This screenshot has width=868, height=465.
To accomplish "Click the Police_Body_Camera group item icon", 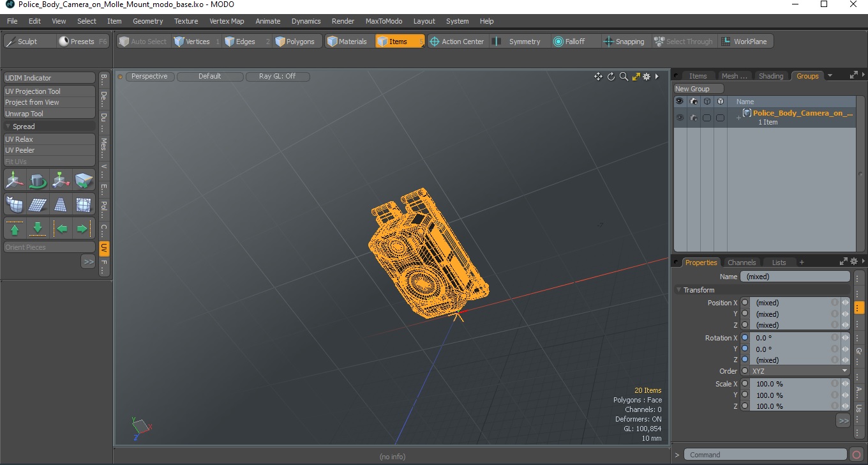I will tap(747, 113).
